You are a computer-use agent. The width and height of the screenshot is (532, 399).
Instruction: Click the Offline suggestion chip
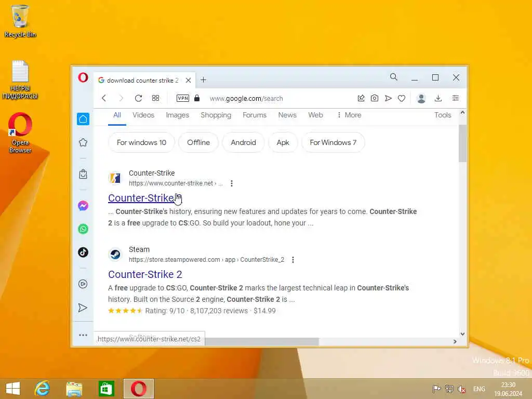[x=198, y=142]
